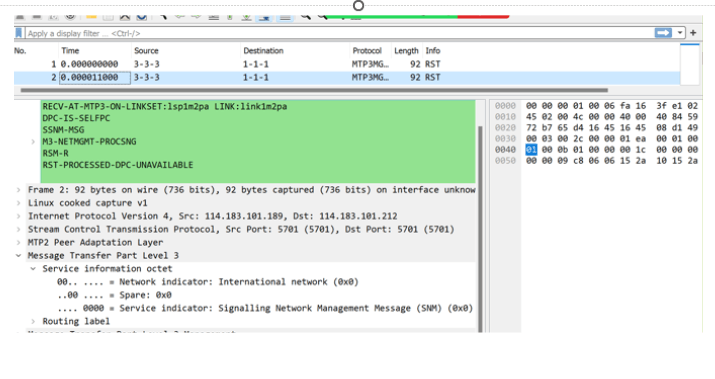Image resolution: width=715 pixels, height=379 pixels.
Task: Select the Spare: 0x0 field
Action: (114, 296)
